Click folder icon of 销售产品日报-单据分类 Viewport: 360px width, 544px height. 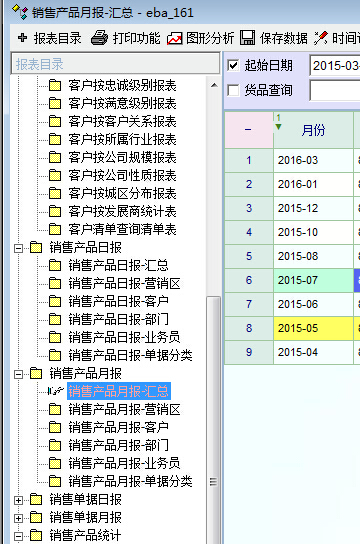pos(55,355)
